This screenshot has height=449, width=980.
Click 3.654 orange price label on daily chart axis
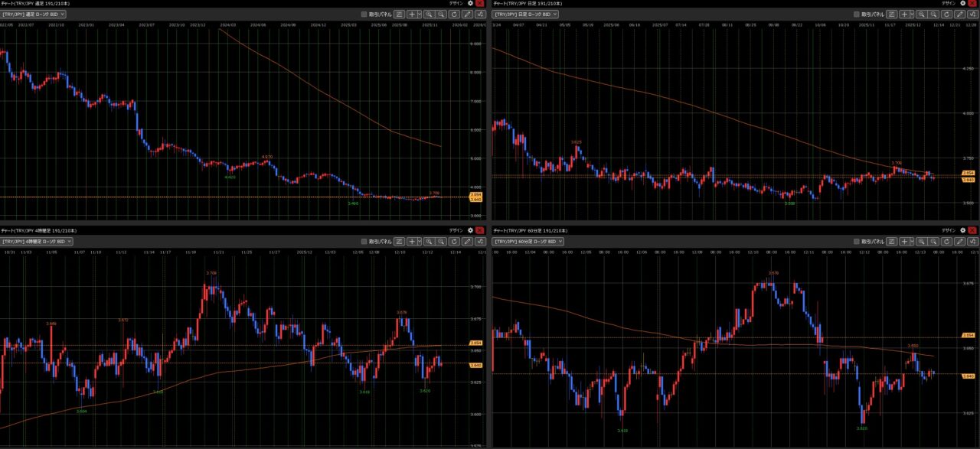click(x=967, y=173)
